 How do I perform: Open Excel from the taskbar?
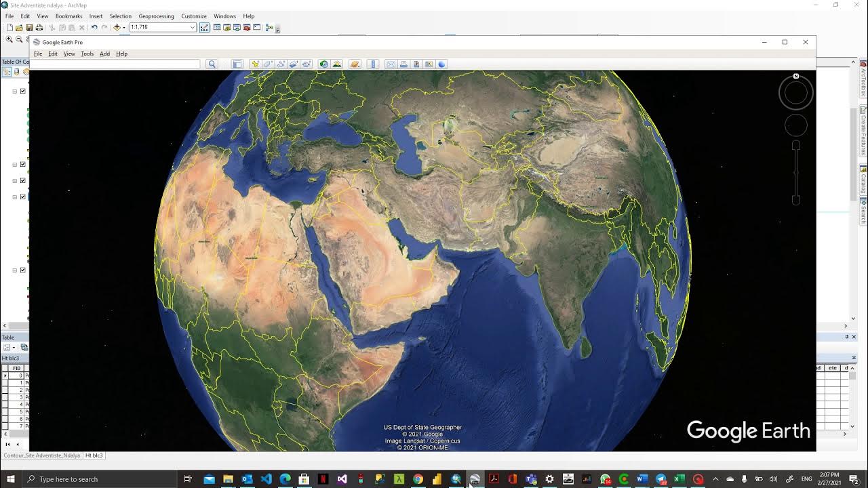(x=679, y=479)
